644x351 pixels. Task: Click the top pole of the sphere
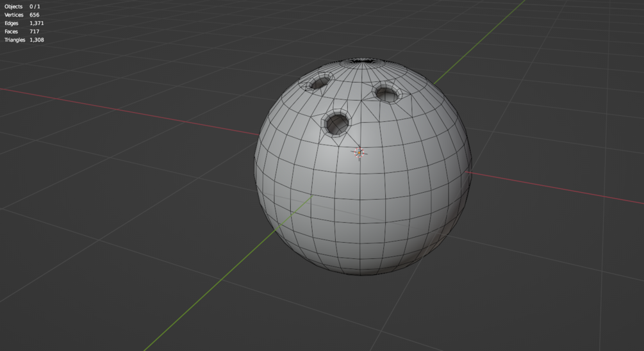pos(363,62)
